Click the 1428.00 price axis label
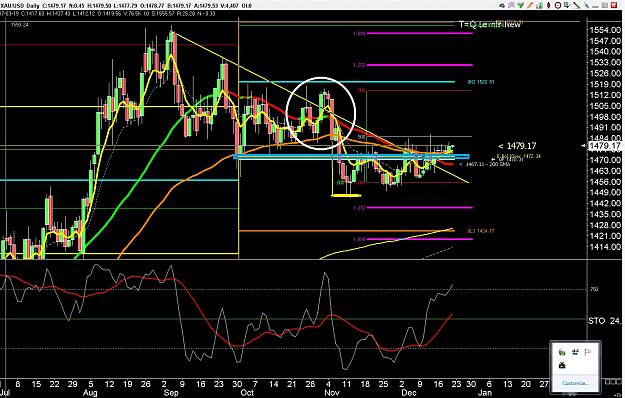The height and width of the screenshot is (398, 625). [x=605, y=225]
